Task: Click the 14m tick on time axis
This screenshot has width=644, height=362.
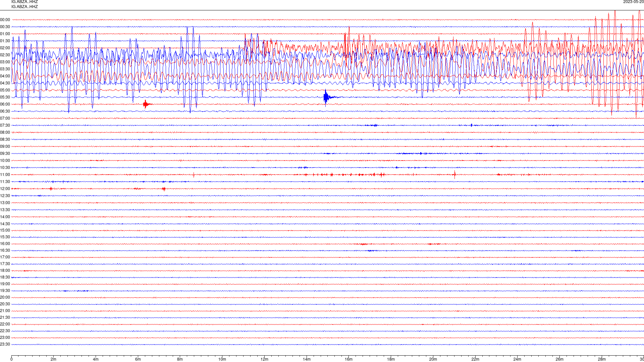Action: click(x=307, y=359)
